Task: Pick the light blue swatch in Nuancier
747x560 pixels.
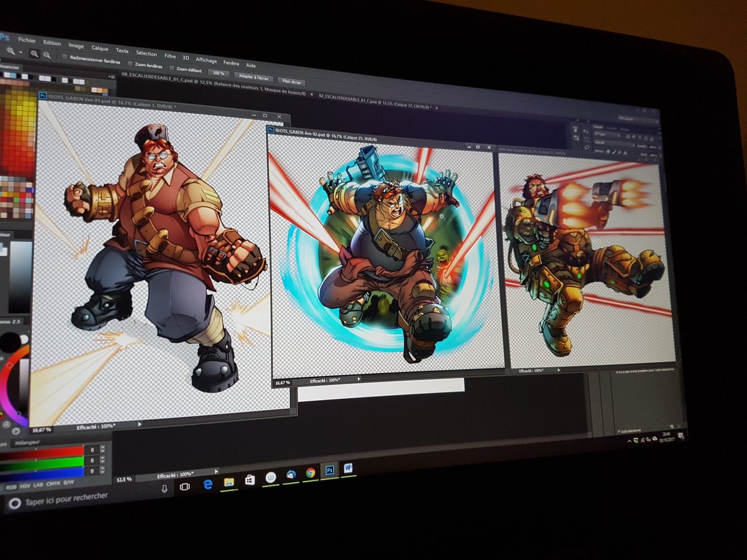Action: [12, 75]
